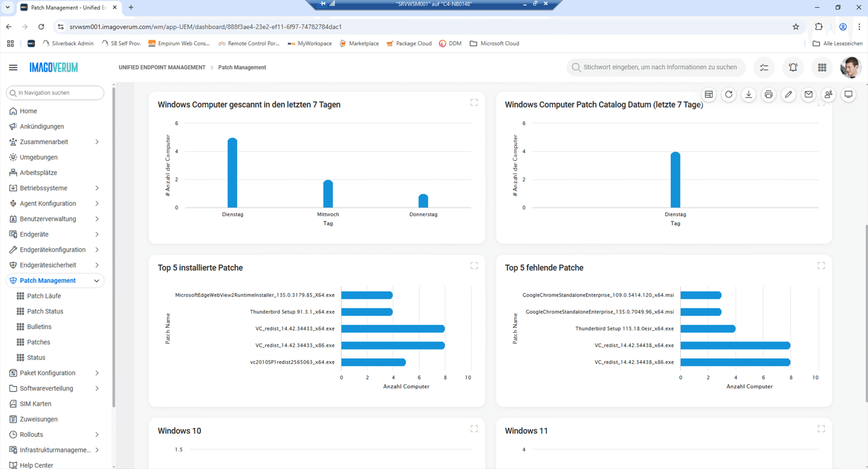Expand Paket Konfiguration submenu

click(x=97, y=373)
